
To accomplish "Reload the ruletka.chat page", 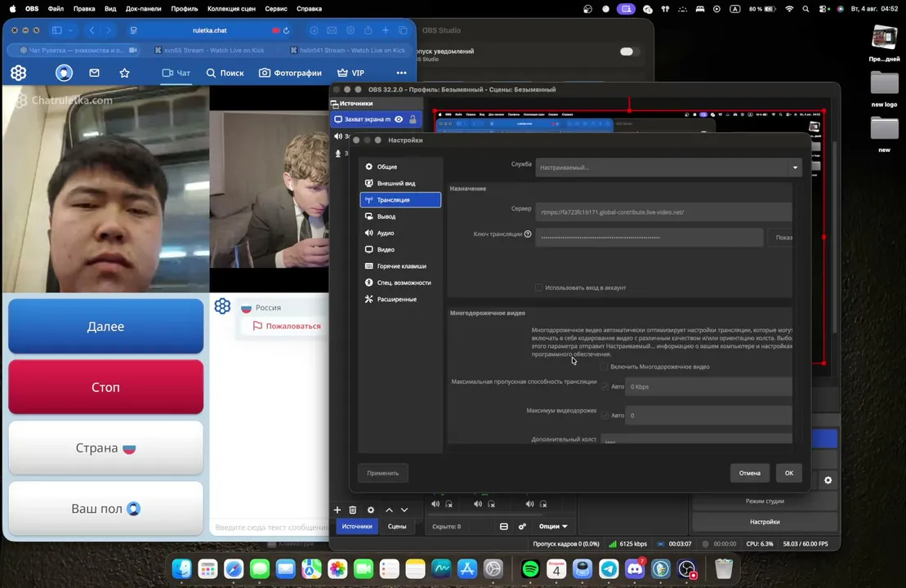I will point(286,30).
